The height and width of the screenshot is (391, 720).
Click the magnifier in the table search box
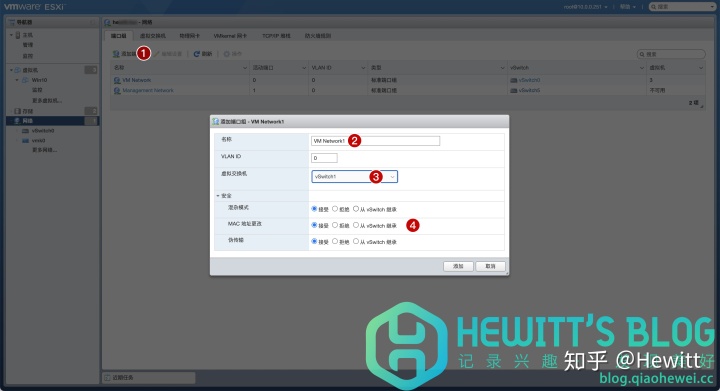point(642,54)
